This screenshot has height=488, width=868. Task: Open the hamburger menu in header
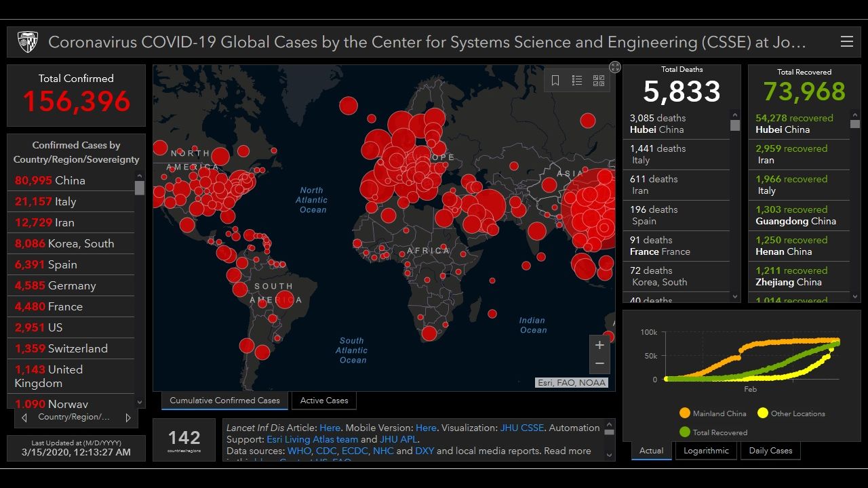coord(846,41)
